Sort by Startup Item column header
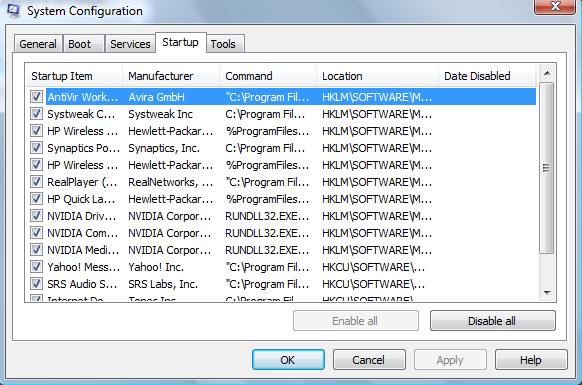Image resolution: width=582 pixels, height=385 pixels. click(x=74, y=76)
